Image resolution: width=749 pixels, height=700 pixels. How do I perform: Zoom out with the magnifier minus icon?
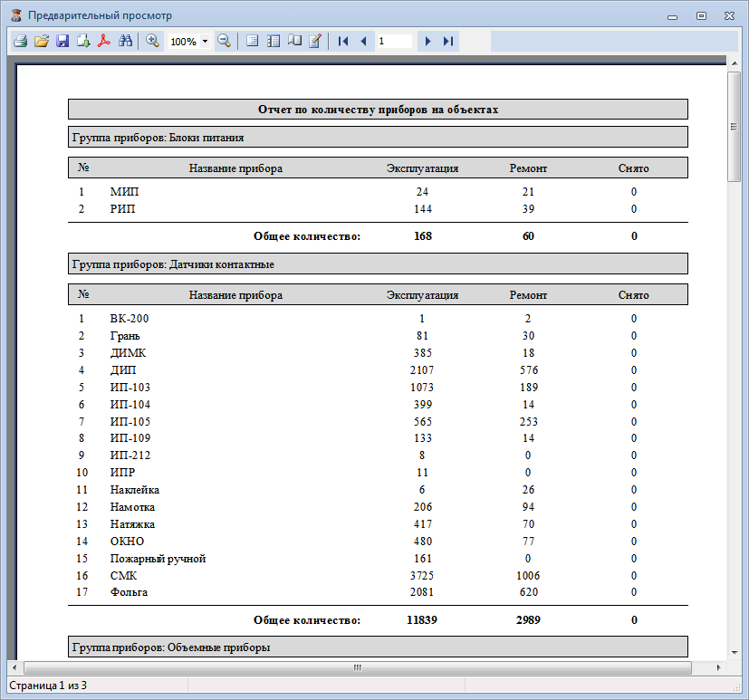[224, 42]
